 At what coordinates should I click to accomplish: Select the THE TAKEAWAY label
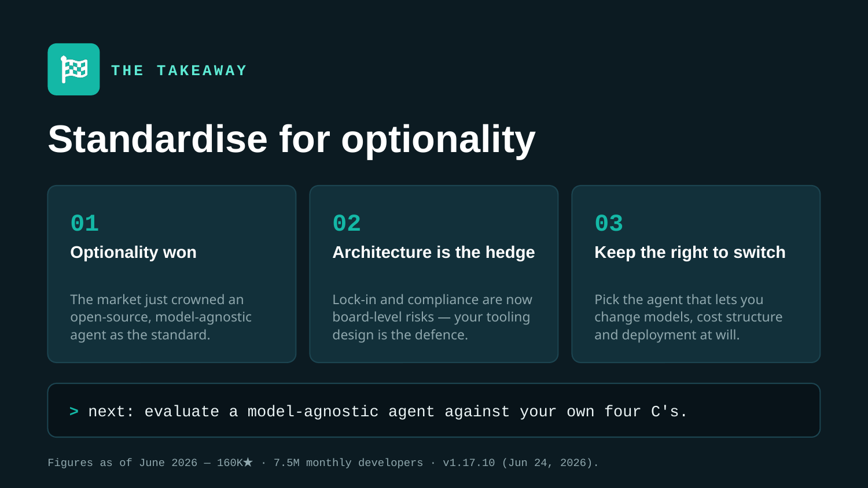pyautogui.click(x=179, y=71)
